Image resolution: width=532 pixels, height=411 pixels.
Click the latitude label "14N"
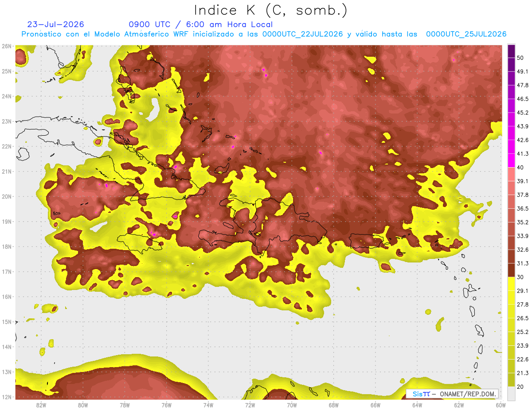(x=6, y=347)
